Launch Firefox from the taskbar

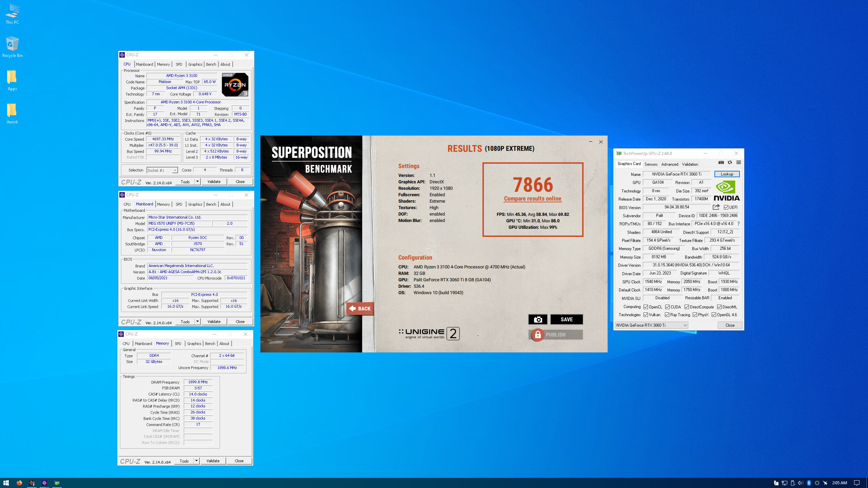[x=19, y=483]
